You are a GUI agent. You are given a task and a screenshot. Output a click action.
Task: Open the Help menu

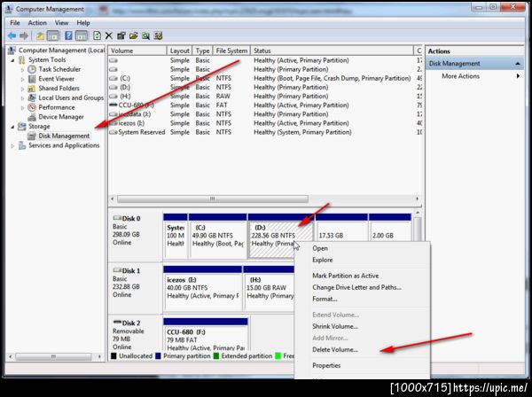83,23
